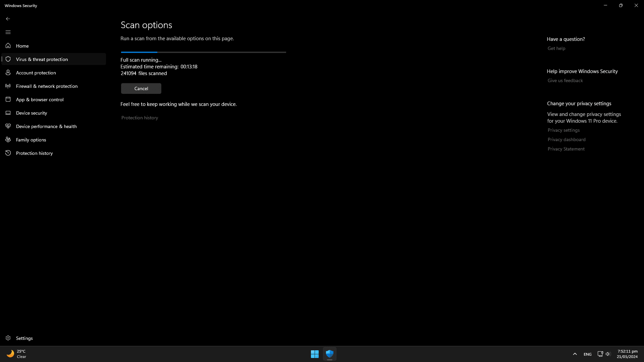Click the Account protection person icon

click(8, 72)
